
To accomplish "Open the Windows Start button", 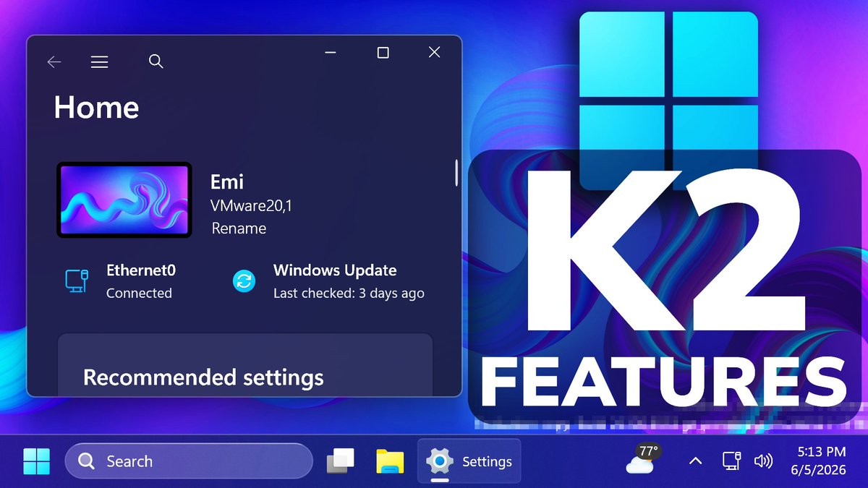I will (x=36, y=461).
